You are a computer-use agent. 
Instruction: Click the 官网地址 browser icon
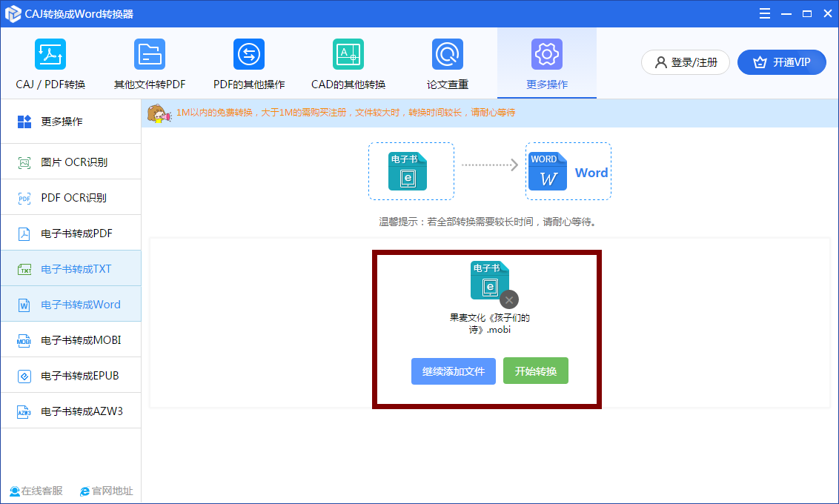tap(84, 491)
